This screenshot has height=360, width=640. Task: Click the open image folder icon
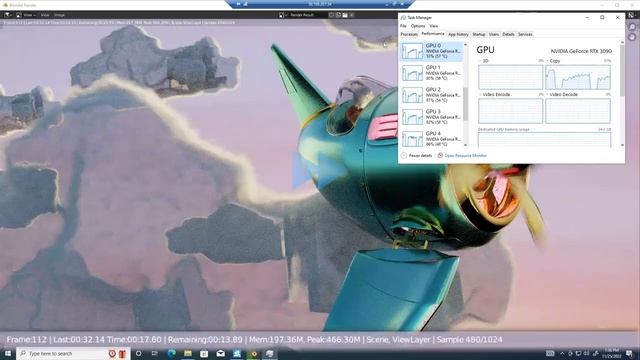[x=345, y=15]
